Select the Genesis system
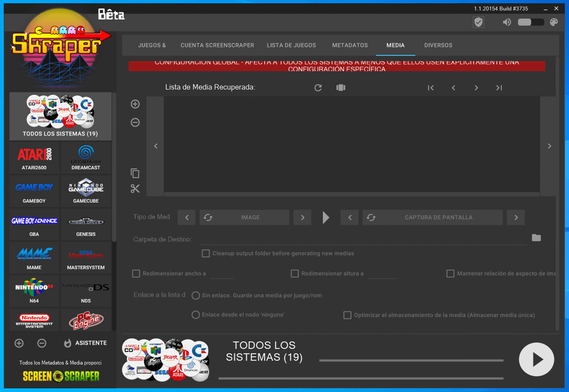 86,225
